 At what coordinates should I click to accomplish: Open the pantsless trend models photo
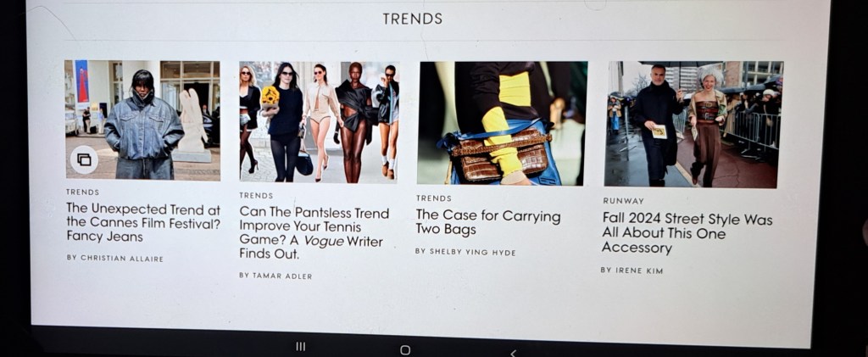pos(319,122)
